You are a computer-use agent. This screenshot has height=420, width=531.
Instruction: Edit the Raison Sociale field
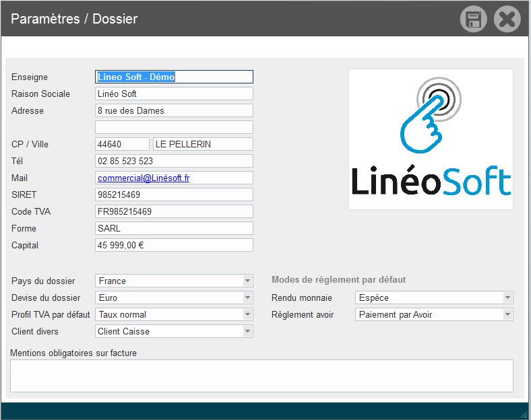click(x=174, y=94)
